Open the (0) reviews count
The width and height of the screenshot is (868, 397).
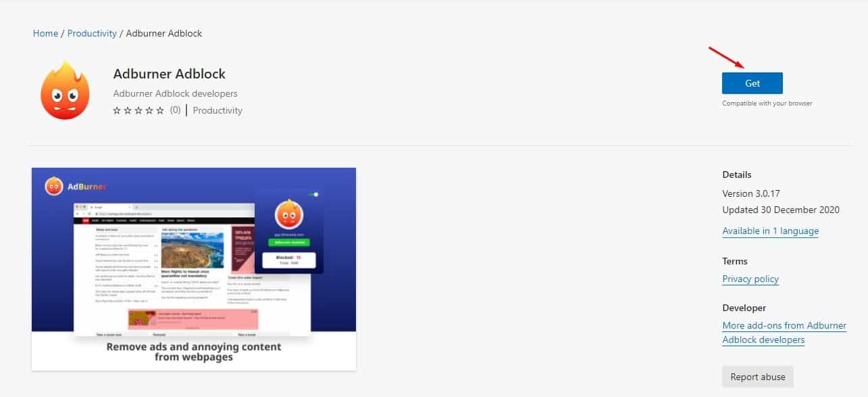click(x=175, y=110)
